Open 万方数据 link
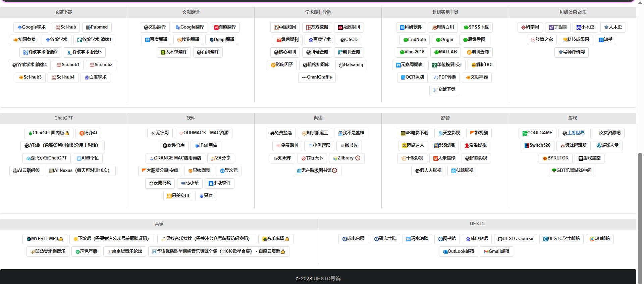 (317, 27)
